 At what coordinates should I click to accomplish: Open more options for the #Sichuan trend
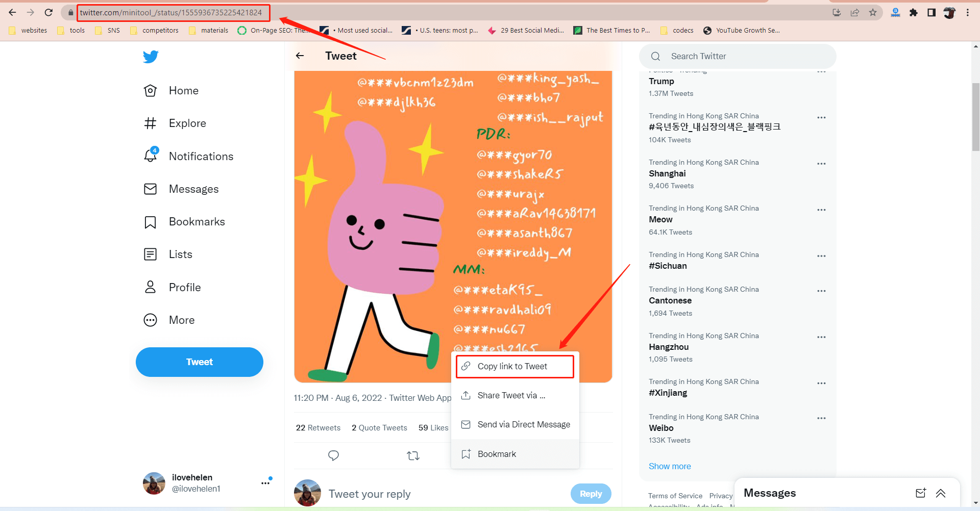tap(821, 256)
